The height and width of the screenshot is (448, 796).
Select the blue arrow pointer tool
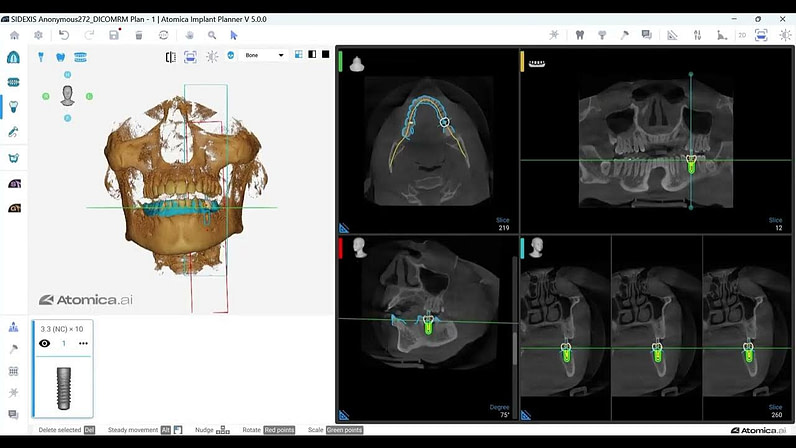[x=235, y=35]
